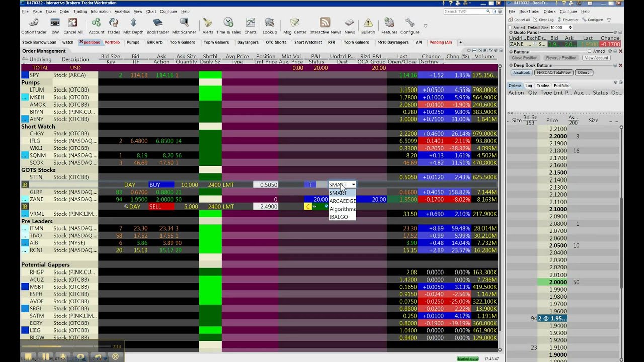This screenshot has width=644, height=362.
Task: Click the View Account button
Action: click(x=596, y=58)
